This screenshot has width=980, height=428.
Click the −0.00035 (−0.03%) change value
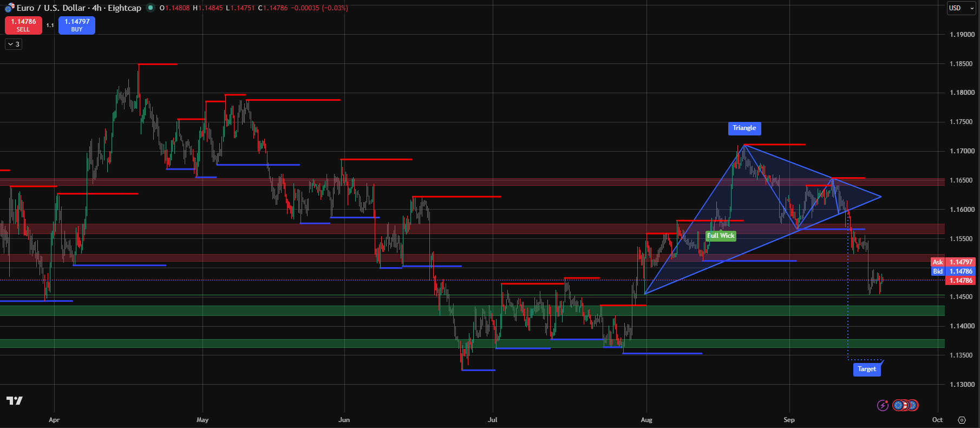pyautogui.click(x=319, y=8)
